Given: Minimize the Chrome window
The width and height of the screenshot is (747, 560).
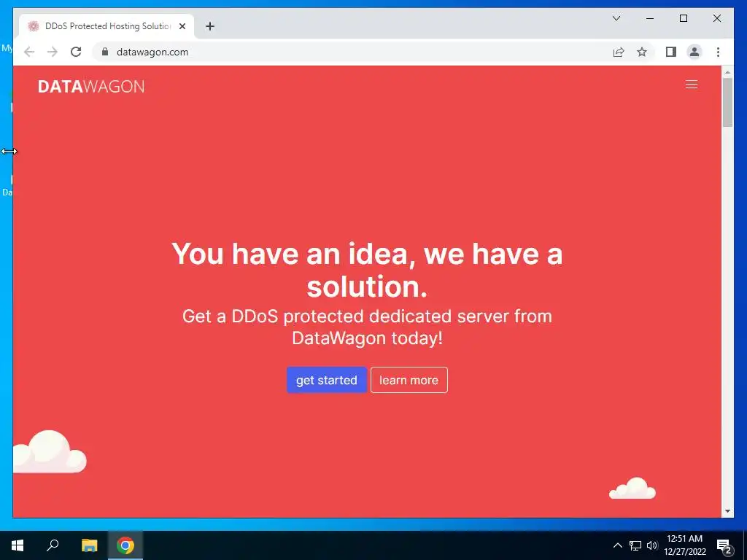Looking at the screenshot, I should [x=650, y=18].
